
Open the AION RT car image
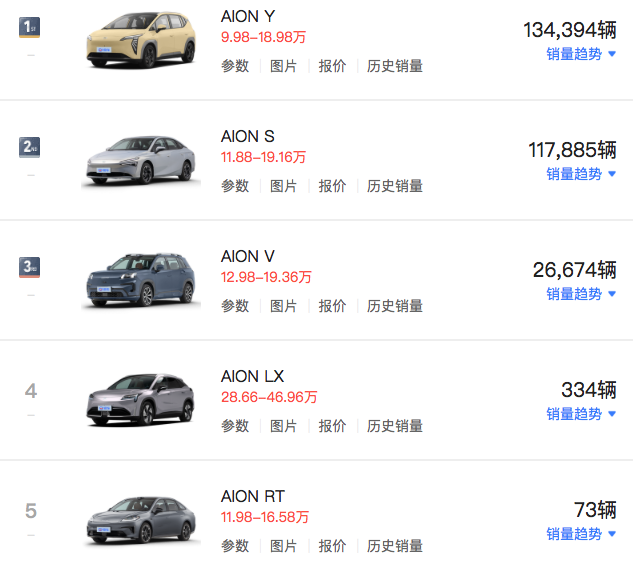[x=141, y=520]
